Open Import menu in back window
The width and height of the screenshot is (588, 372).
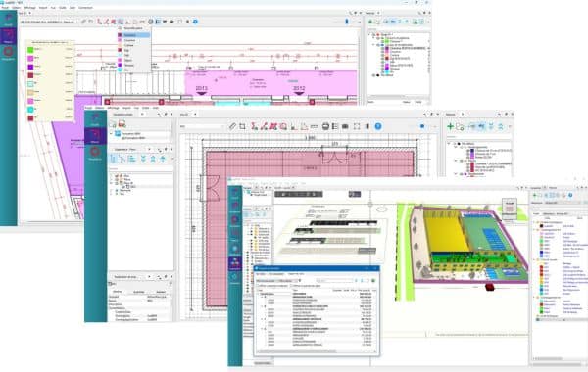pyautogui.click(x=43, y=8)
